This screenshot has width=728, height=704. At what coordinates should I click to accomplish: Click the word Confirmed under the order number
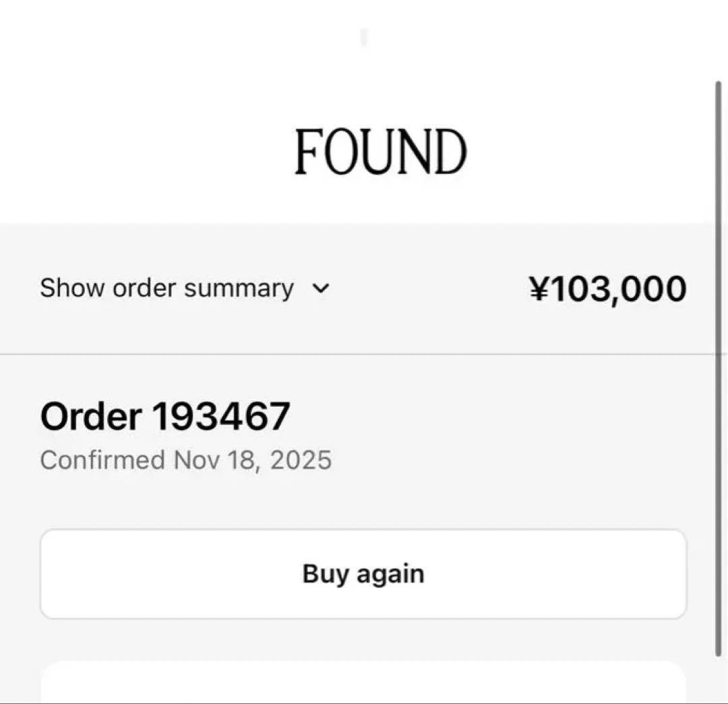(x=102, y=461)
